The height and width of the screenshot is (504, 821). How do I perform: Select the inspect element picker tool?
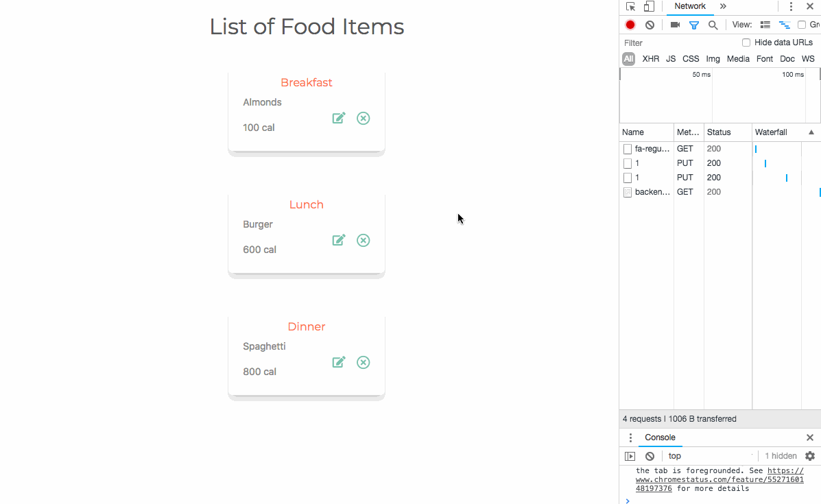coord(630,6)
